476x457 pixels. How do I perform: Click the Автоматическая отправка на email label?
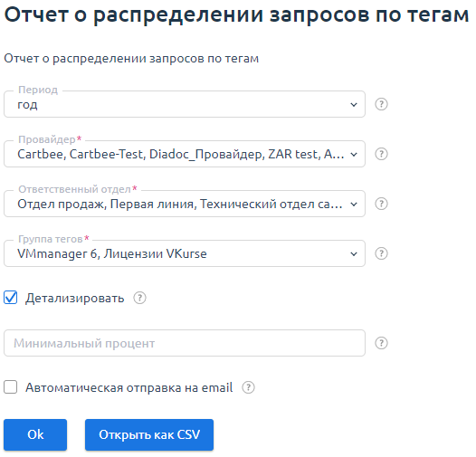129,387
